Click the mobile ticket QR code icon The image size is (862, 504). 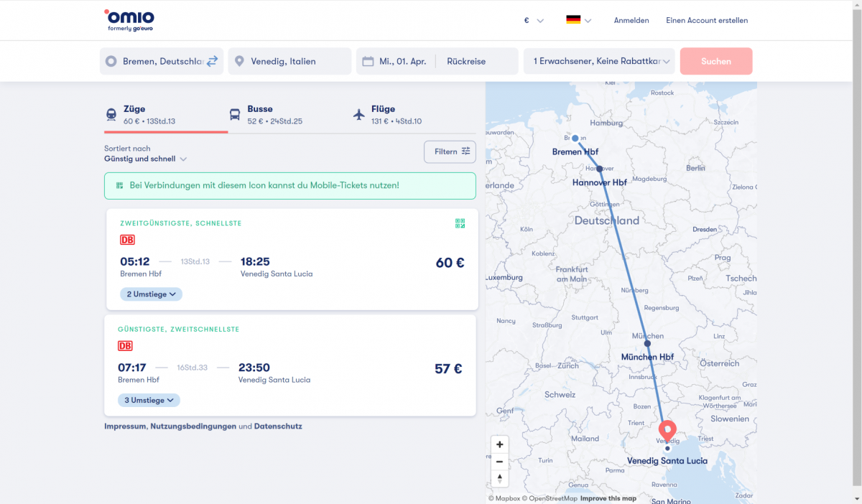460,224
